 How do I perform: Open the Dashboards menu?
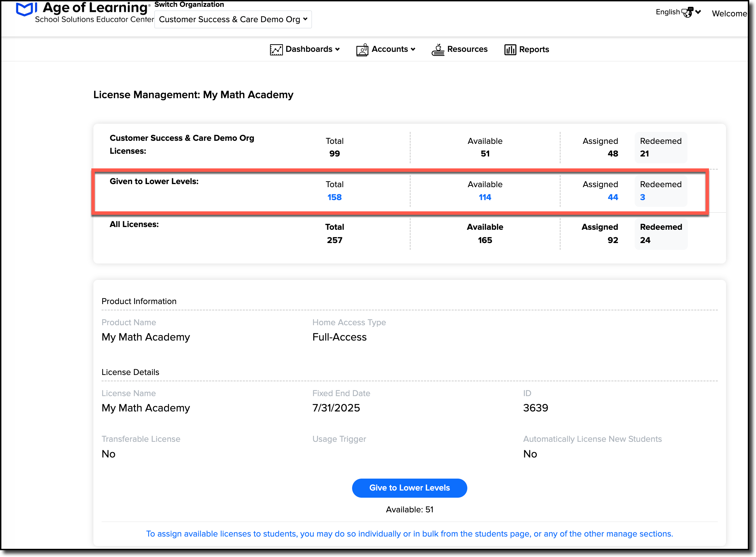click(305, 49)
